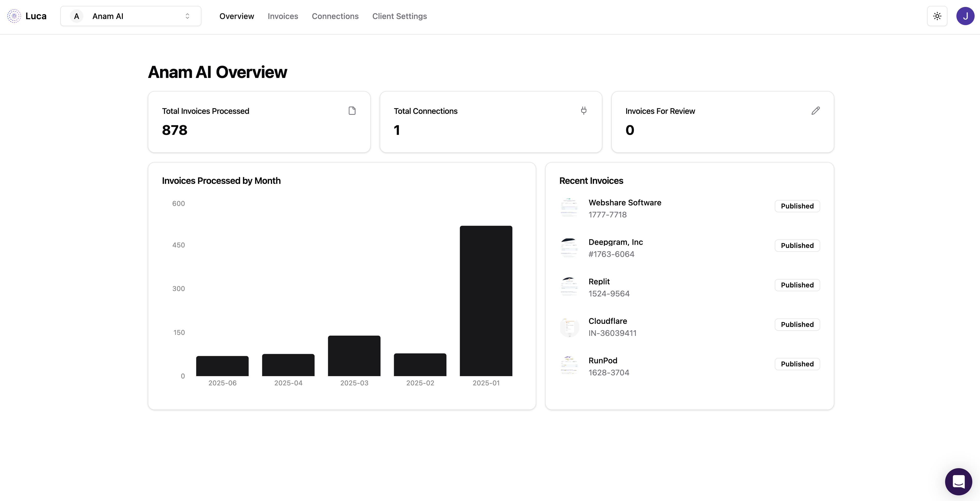Click the document icon in Total Invoices Processed

tap(352, 111)
